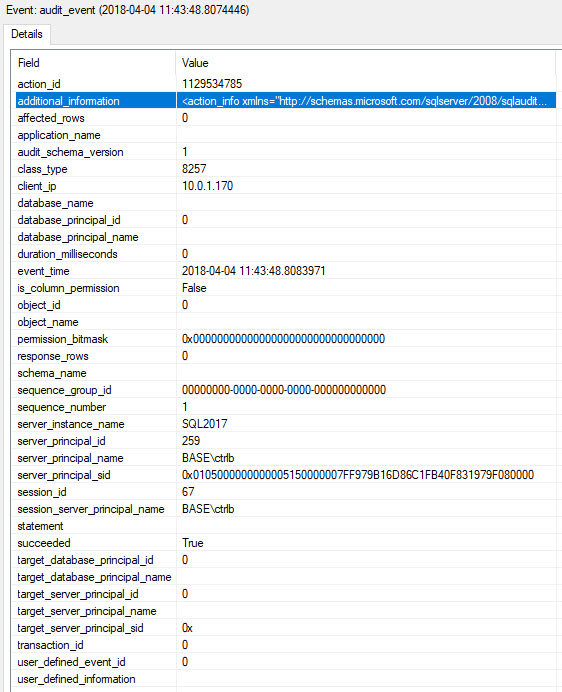Viewport: 562px width, 692px height.
Task: Select the Details tab
Action: (x=27, y=34)
